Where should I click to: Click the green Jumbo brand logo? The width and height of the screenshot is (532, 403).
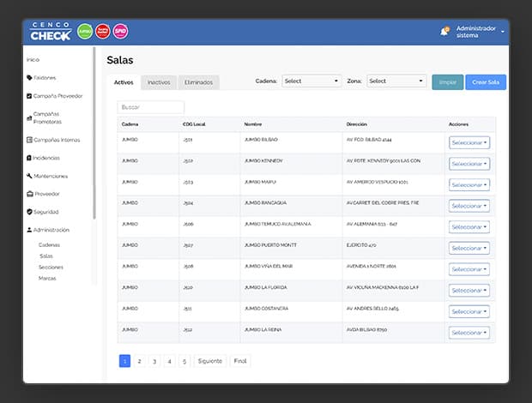tap(85, 32)
